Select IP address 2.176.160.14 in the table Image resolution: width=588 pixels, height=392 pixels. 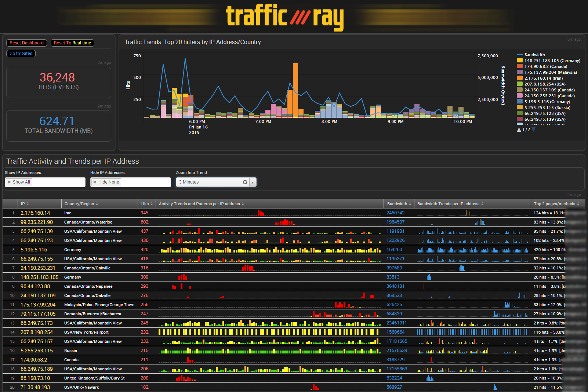[35, 213]
